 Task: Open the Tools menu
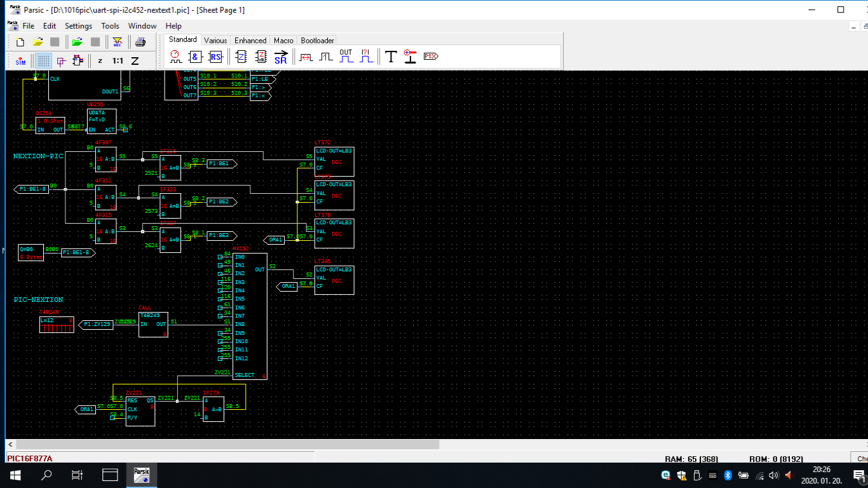(110, 26)
